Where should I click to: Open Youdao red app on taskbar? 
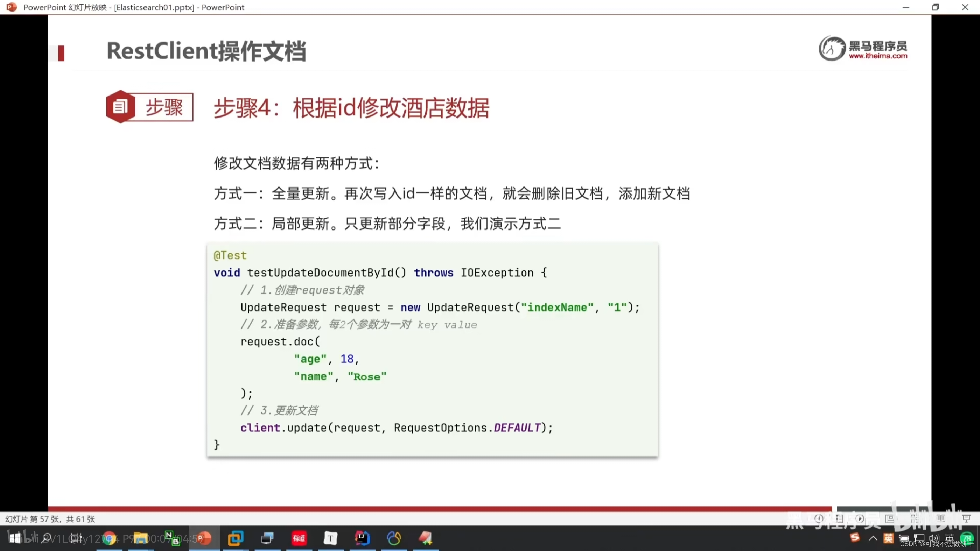(x=299, y=538)
